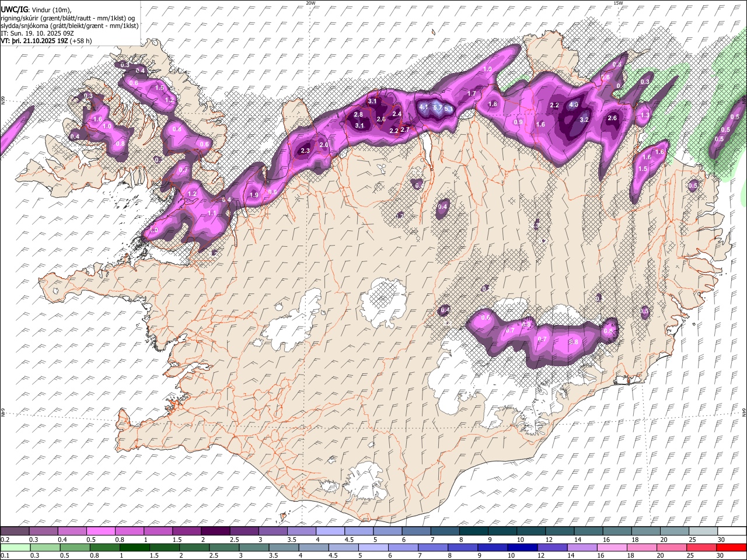
Task: Click the 0.2 label on the purple scale
Action: (x=4, y=540)
